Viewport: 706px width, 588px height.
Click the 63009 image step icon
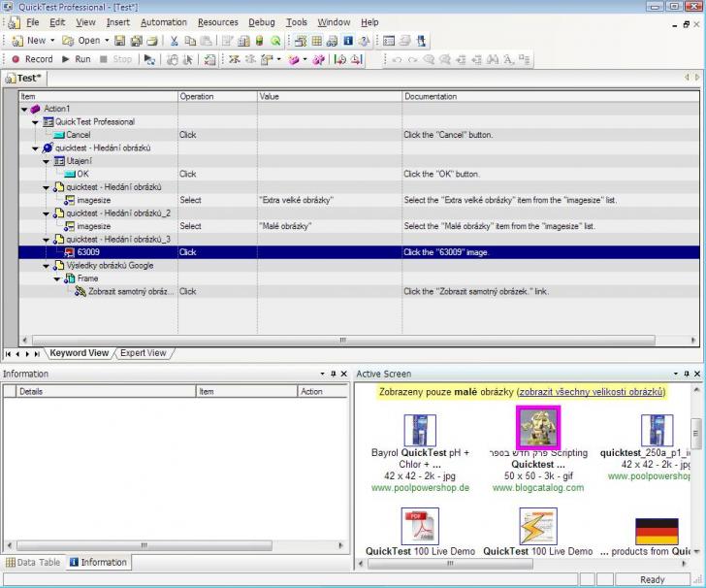pos(69,252)
